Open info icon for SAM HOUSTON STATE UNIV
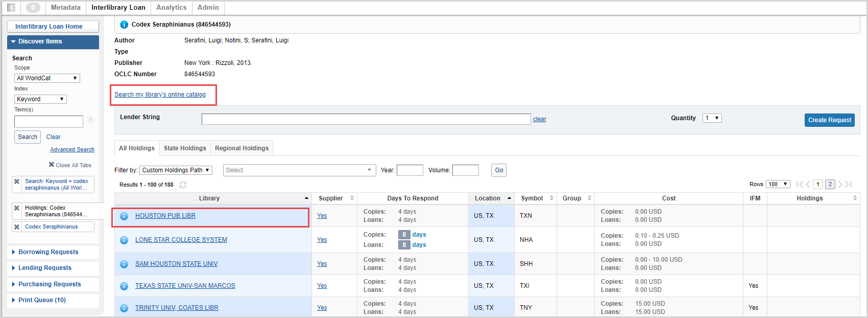Screen dimensions: 868x318 click(x=124, y=264)
